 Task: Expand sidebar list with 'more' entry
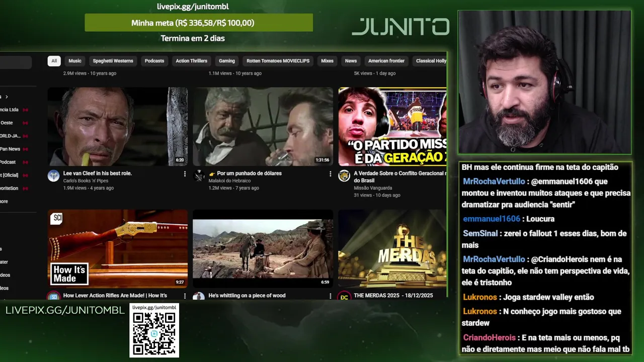pyautogui.click(x=4, y=202)
